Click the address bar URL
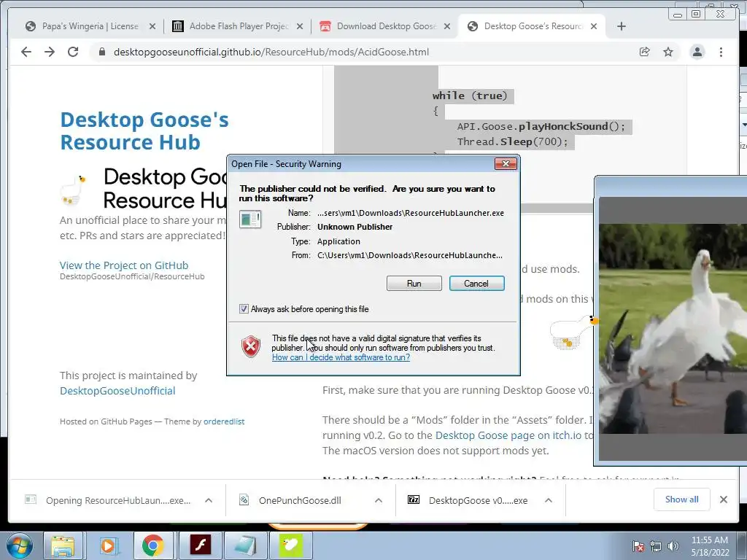The height and width of the screenshot is (560, 747). point(271,52)
